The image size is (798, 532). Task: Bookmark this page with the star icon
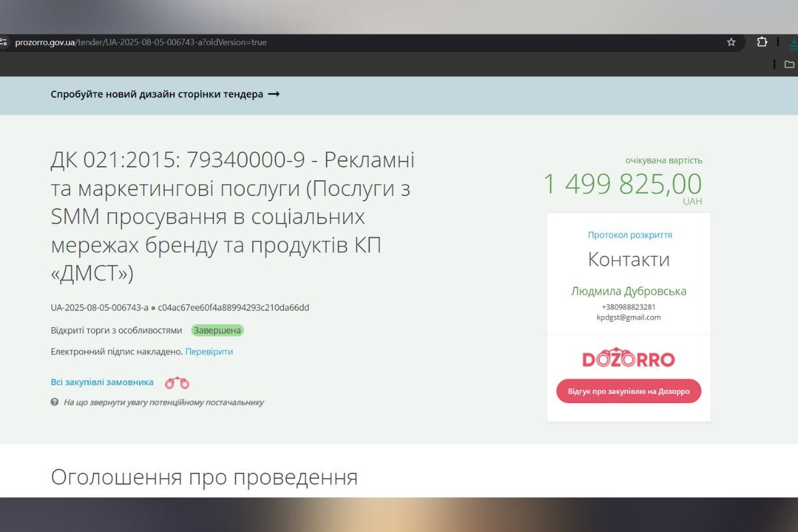[730, 42]
